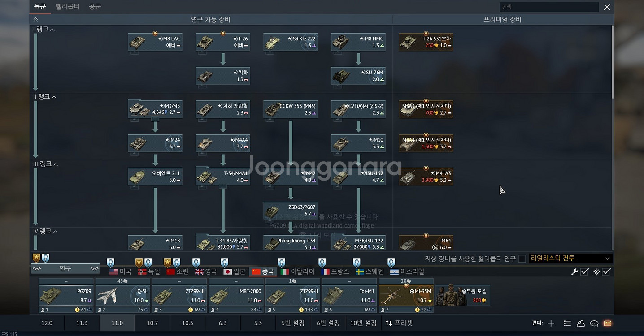644x336 pixels.
Task: Click the 승무원 모집 recruit crew button
Action: (462, 296)
